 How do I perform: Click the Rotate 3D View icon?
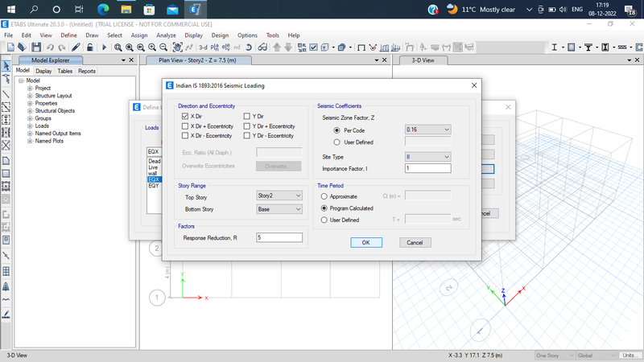click(x=249, y=47)
